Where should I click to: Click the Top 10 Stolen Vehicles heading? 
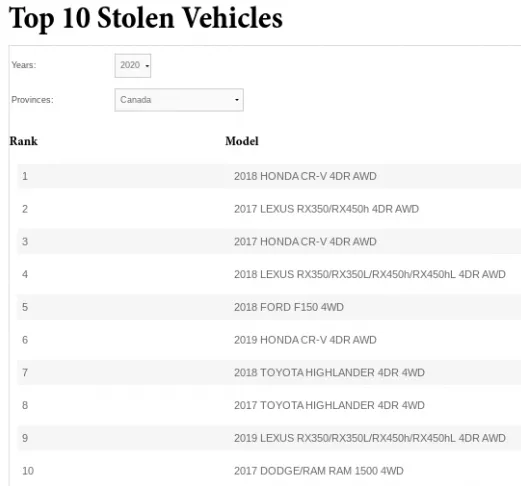click(146, 18)
